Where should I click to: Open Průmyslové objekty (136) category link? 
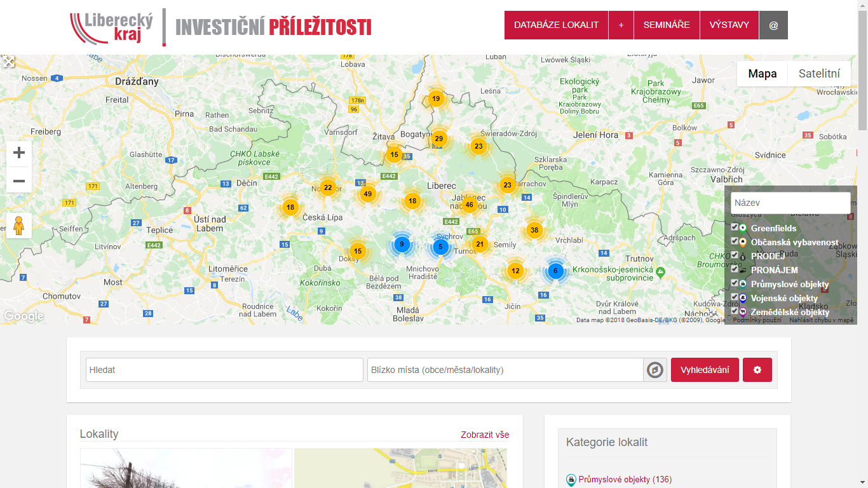coord(625,479)
